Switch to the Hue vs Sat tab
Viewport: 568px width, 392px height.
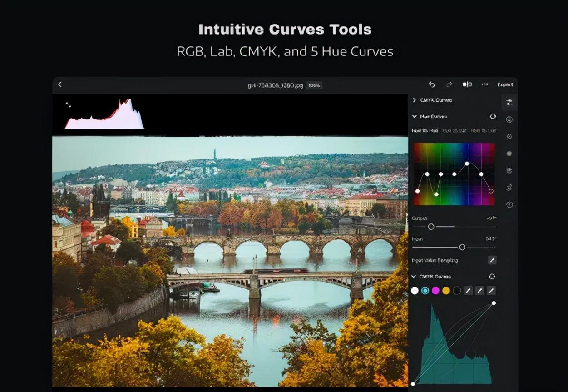point(454,131)
